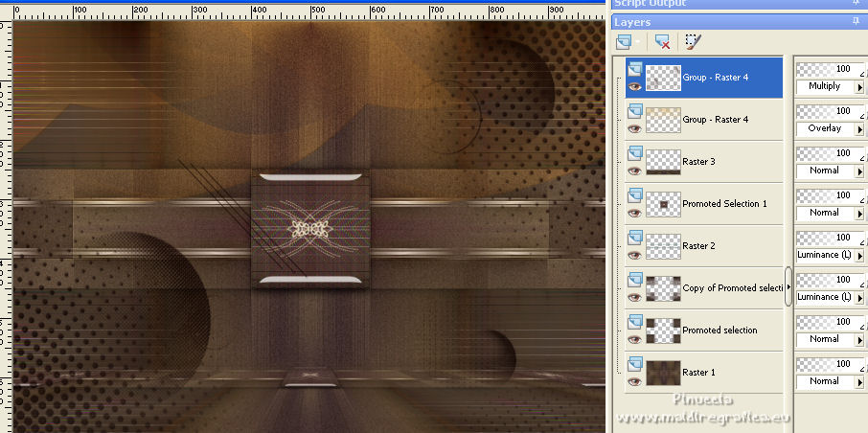868x433 pixels.
Task: Click the Layers palette vertical scrollbar handle
Action: tap(788, 286)
